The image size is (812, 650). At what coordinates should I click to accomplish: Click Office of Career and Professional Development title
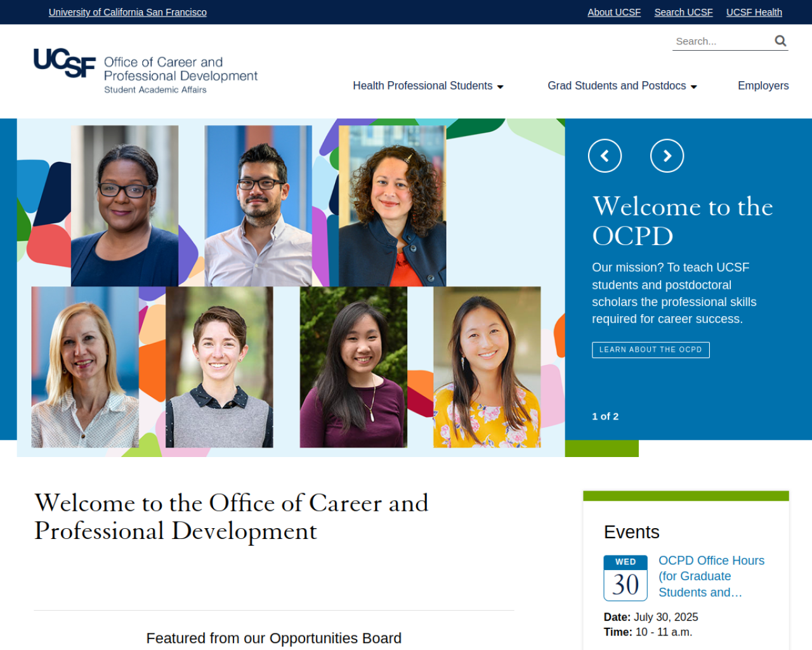click(181, 69)
